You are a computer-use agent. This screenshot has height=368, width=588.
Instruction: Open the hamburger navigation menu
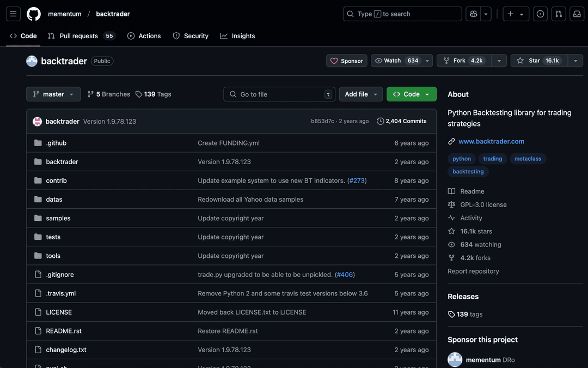point(13,14)
